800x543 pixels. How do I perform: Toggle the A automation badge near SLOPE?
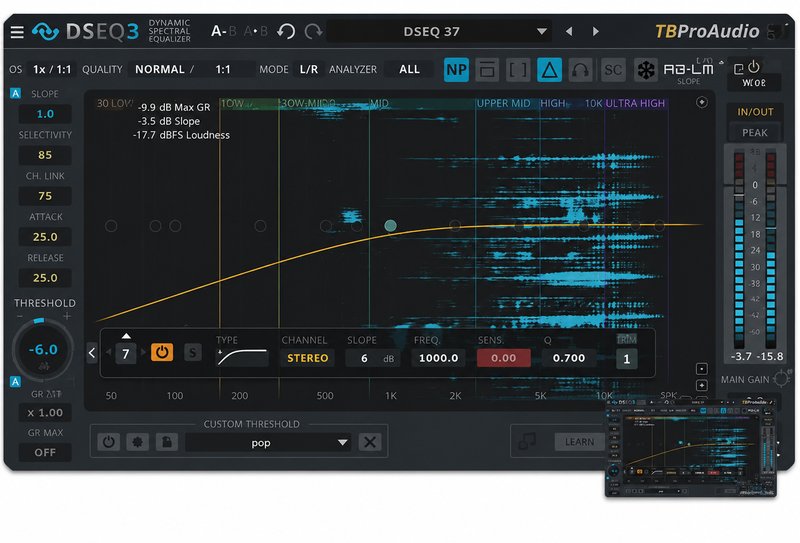point(15,93)
